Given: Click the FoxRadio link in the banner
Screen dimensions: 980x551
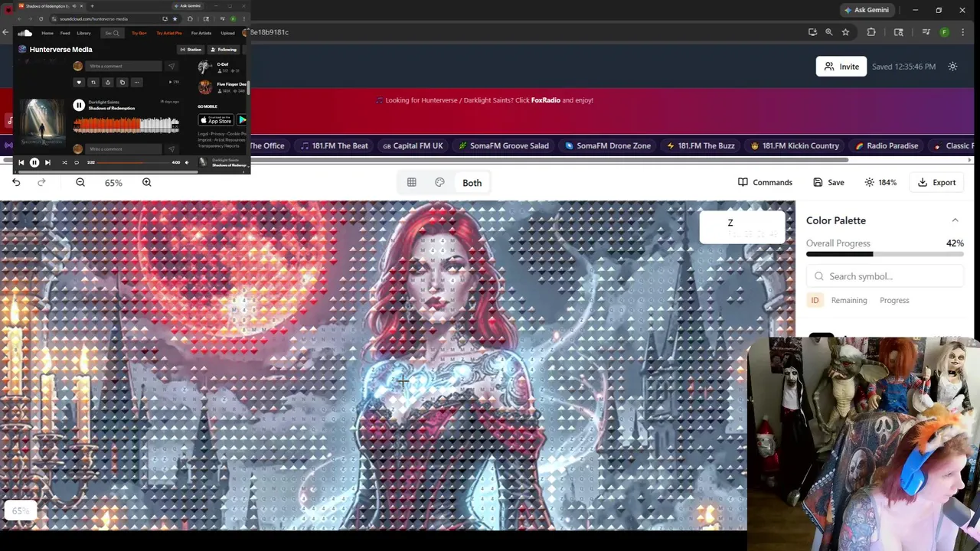Looking at the screenshot, I should click(x=545, y=100).
